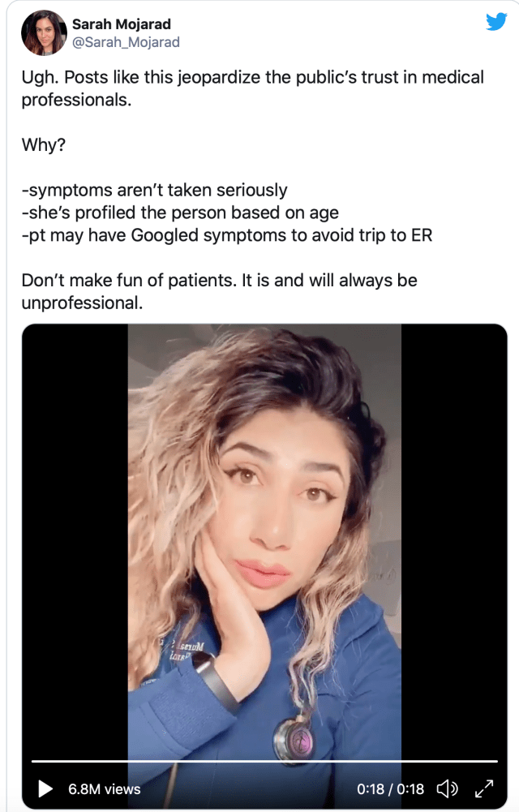The height and width of the screenshot is (812, 519).
Task: Click the 'Why?' line of the tweet
Action: coord(44,144)
